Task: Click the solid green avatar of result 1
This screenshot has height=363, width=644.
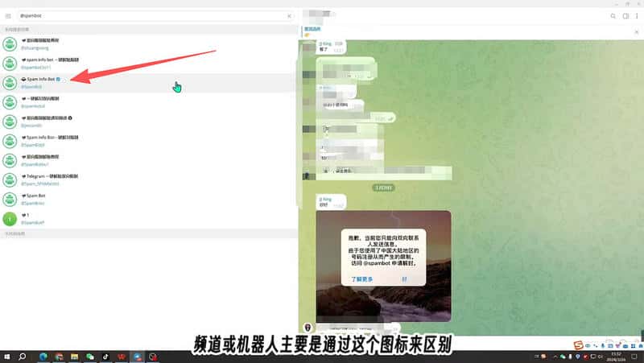Action: (x=10, y=219)
